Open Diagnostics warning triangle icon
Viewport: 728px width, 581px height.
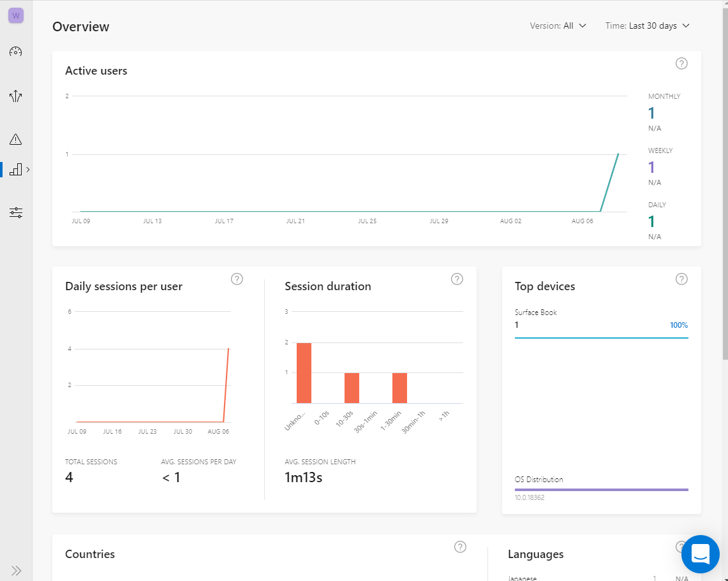coord(16,139)
